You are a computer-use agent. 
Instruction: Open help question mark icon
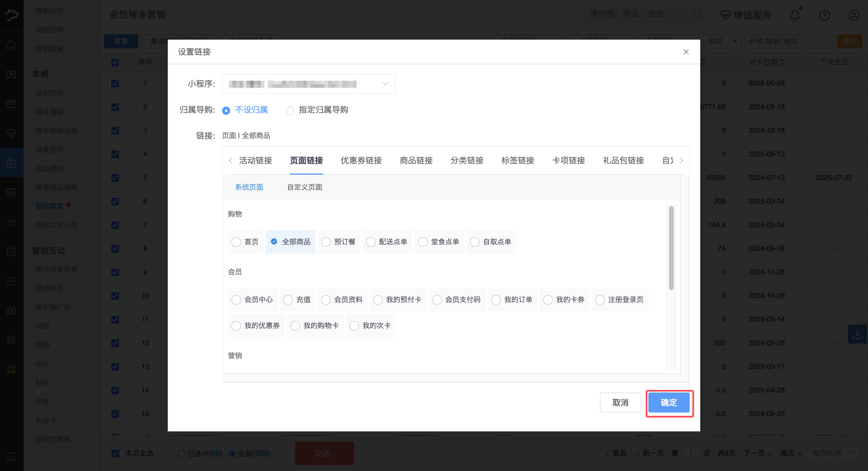(824, 15)
